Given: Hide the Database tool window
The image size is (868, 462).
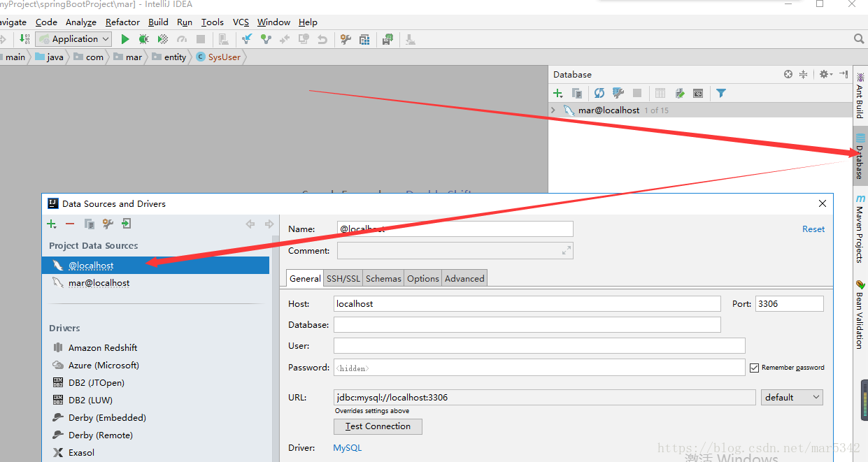Looking at the screenshot, I should point(844,74).
